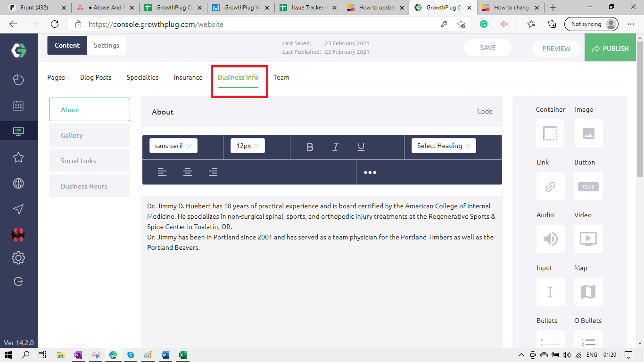
Task: Add page to favorites star icon
Action: (x=461, y=24)
